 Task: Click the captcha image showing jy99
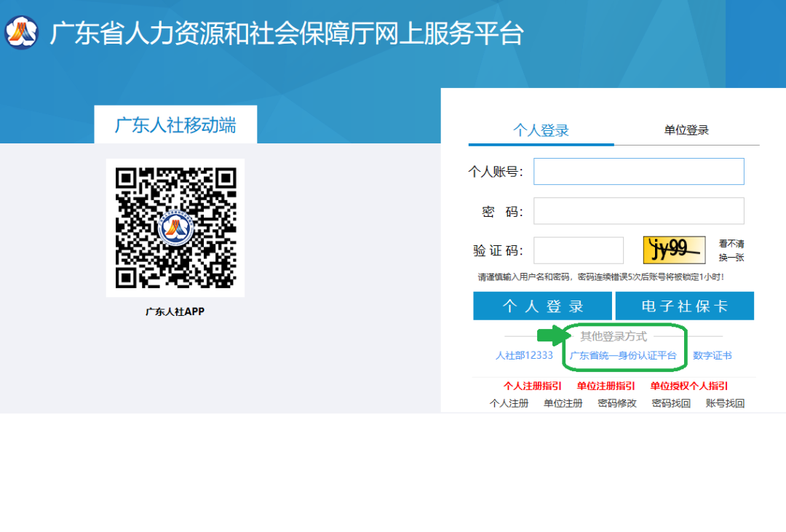674,250
